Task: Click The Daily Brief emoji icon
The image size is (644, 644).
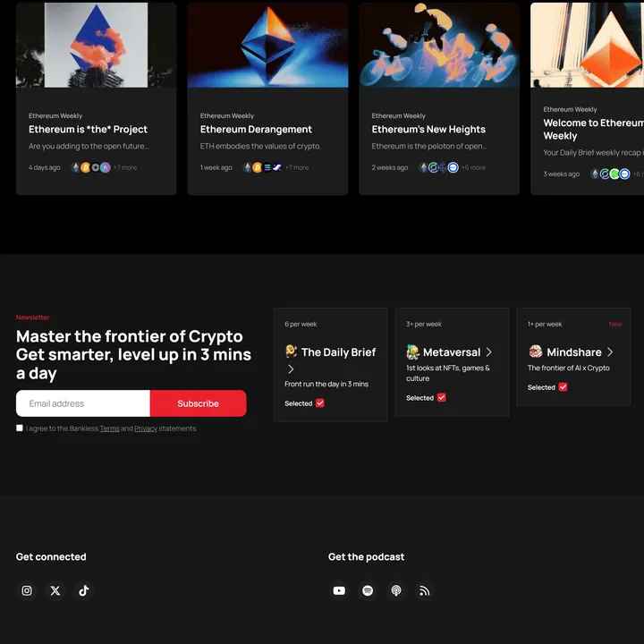Action: point(292,352)
